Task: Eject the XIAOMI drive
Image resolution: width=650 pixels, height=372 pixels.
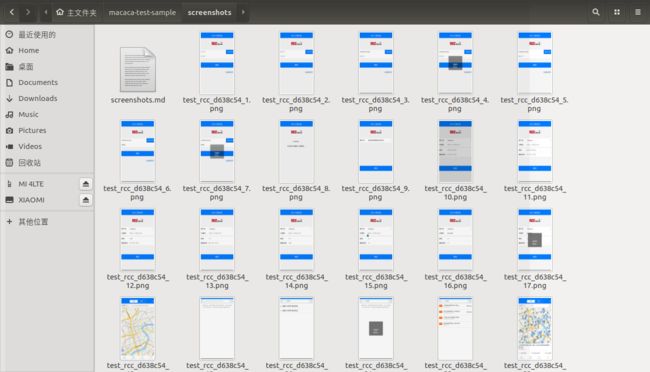Action: click(x=85, y=200)
